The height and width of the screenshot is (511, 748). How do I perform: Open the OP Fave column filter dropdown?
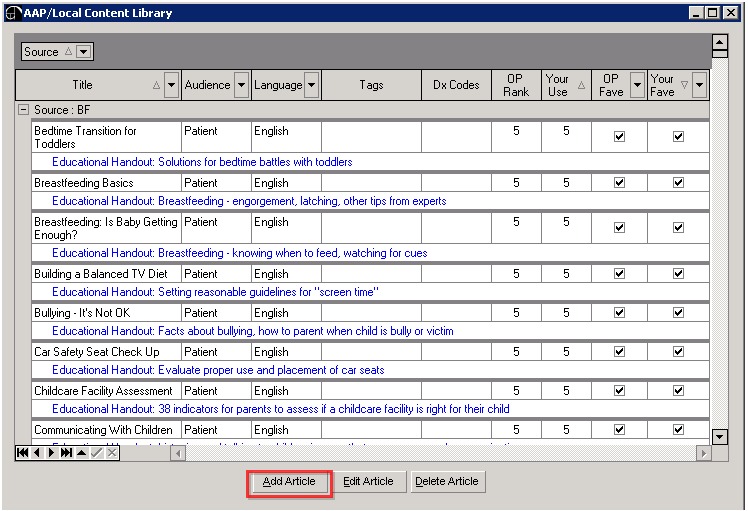click(x=637, y=85)
